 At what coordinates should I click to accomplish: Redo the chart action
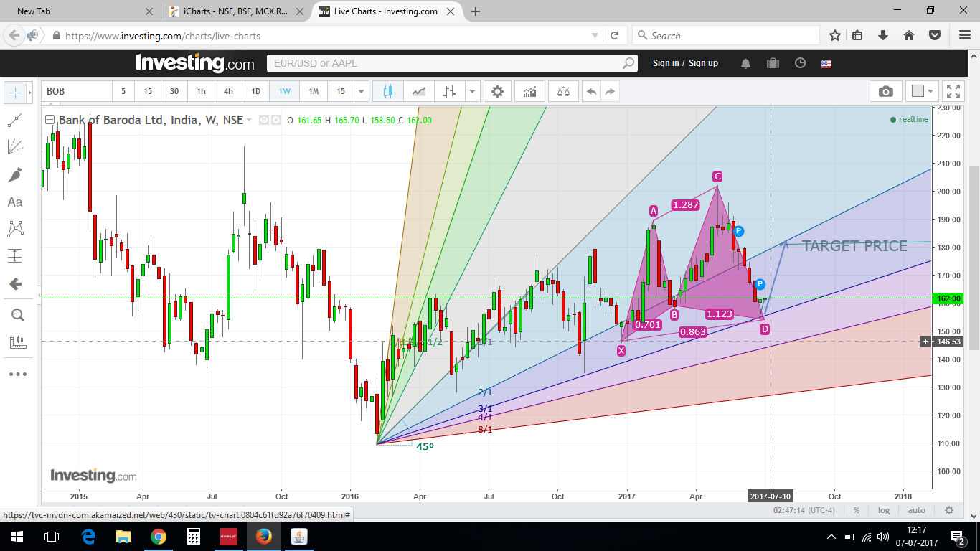click(x=610, y=92)
